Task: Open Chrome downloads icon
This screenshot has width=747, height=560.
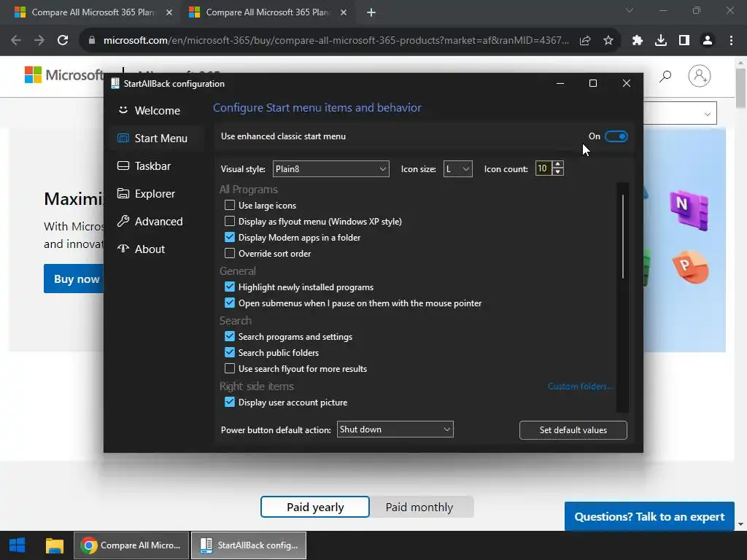Action: [x=661, y=41]
